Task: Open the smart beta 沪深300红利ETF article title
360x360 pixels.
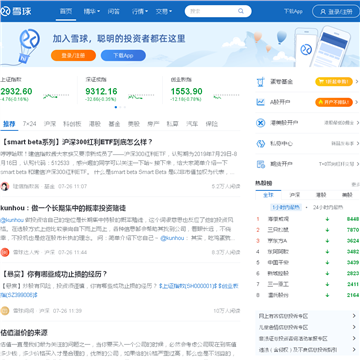Action: point(77,142)
